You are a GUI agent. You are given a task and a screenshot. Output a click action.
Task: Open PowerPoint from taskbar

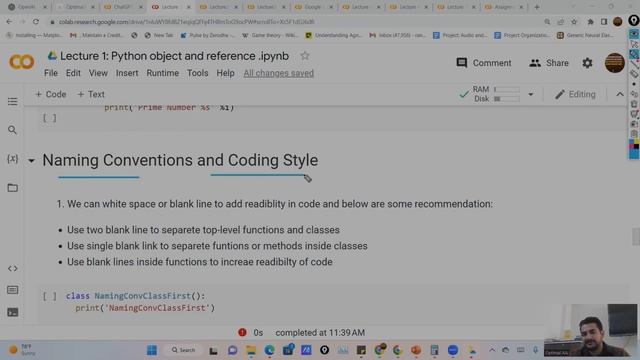pos(416,350)
